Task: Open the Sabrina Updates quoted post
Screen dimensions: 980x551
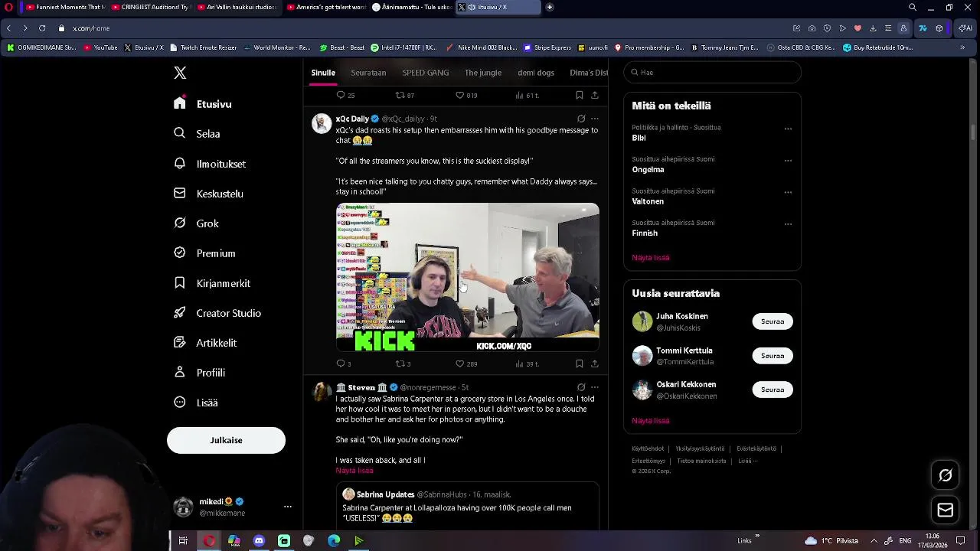Action: [x=468, y=505]
